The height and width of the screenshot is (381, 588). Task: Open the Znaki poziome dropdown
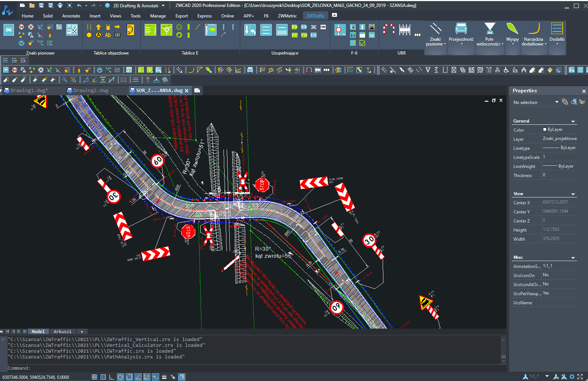point(435,38)
